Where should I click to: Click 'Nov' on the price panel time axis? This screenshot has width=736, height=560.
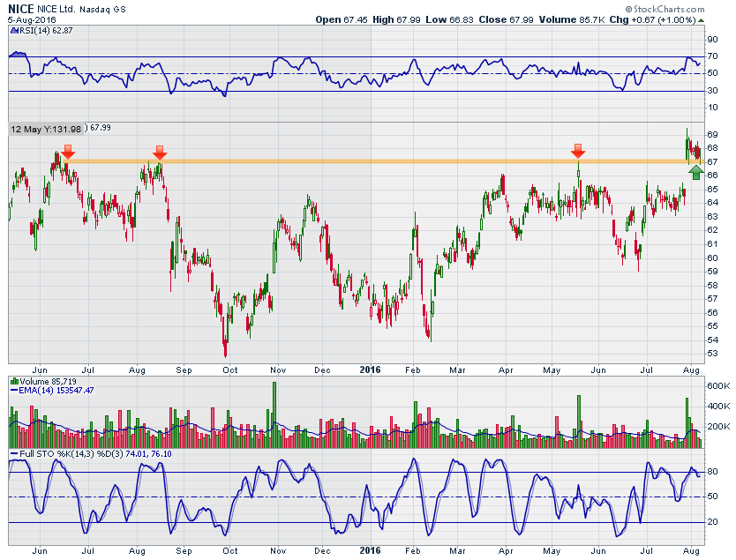[278, 370]
